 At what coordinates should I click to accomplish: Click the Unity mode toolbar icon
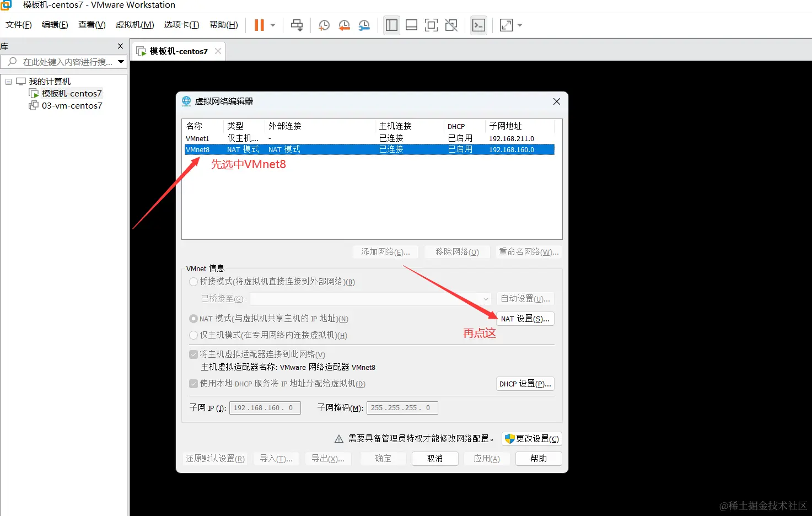[451, 25]
